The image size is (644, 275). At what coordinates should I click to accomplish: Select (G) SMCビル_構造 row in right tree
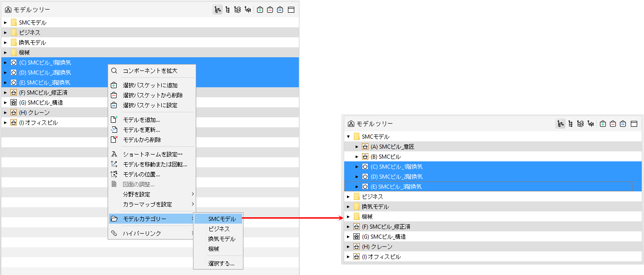pyautogui.click(x=493, y=236)
